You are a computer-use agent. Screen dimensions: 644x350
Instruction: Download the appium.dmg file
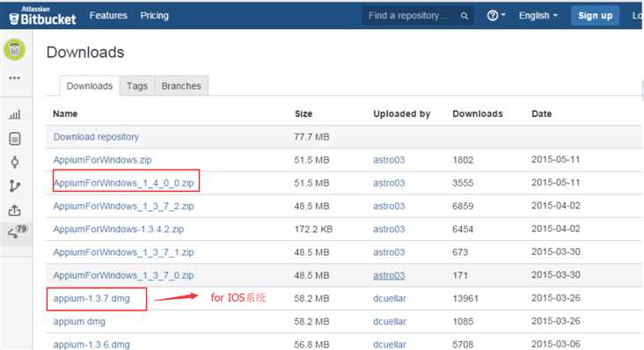[79, 321]
